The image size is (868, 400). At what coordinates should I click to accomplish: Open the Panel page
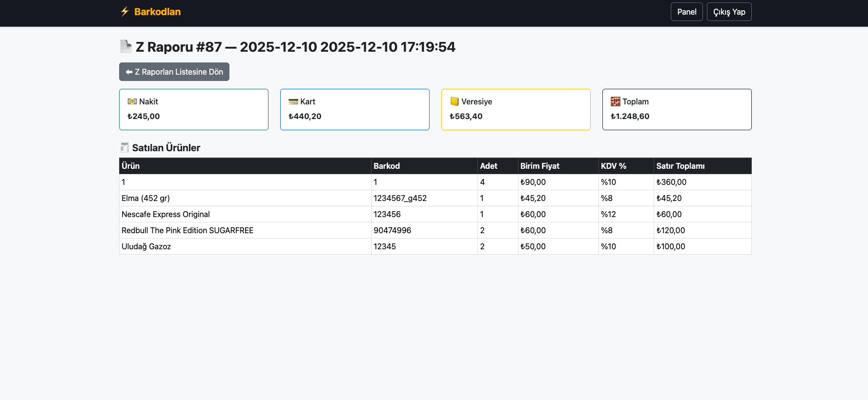(686, 12)
